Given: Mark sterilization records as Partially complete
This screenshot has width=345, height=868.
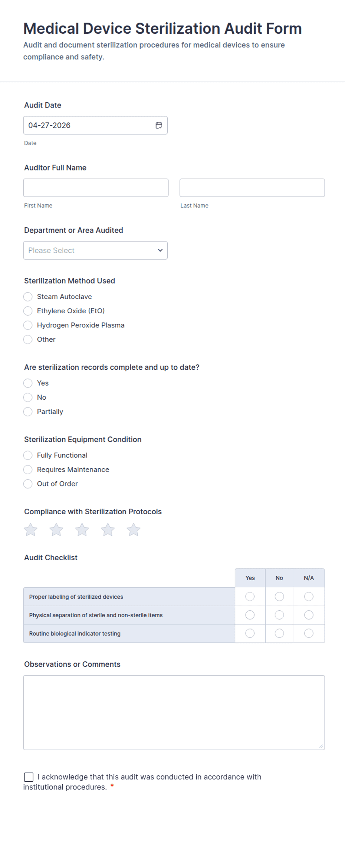Looking at the screenshot, I should click(28, 412).
